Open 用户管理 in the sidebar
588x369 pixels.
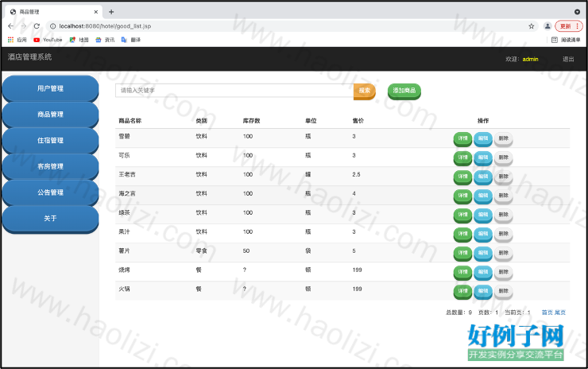[x=50, y=88]
